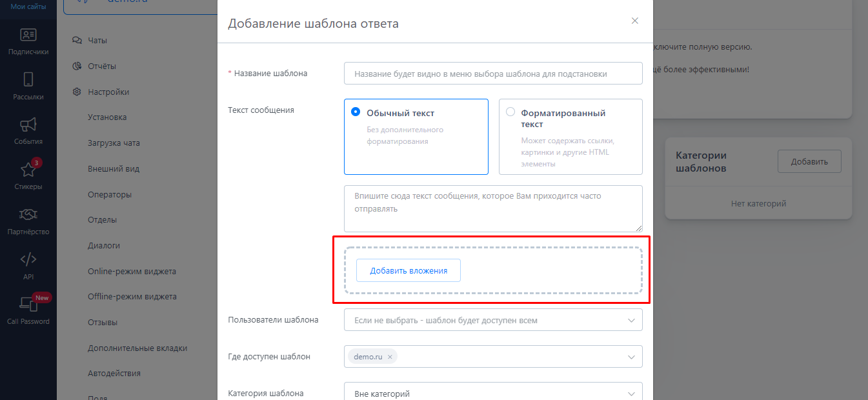Focus the template name input field
The height and width of the screenshot is (400, 868).
click(493, 74)
